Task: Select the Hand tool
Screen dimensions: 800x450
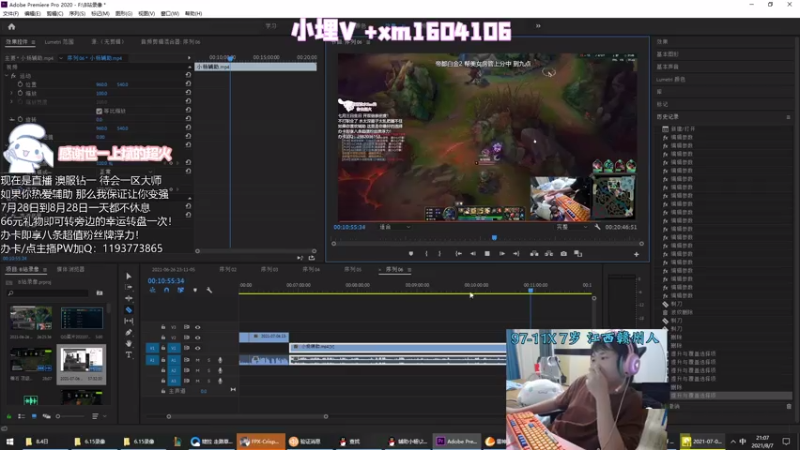Action: tap(129, 343)
